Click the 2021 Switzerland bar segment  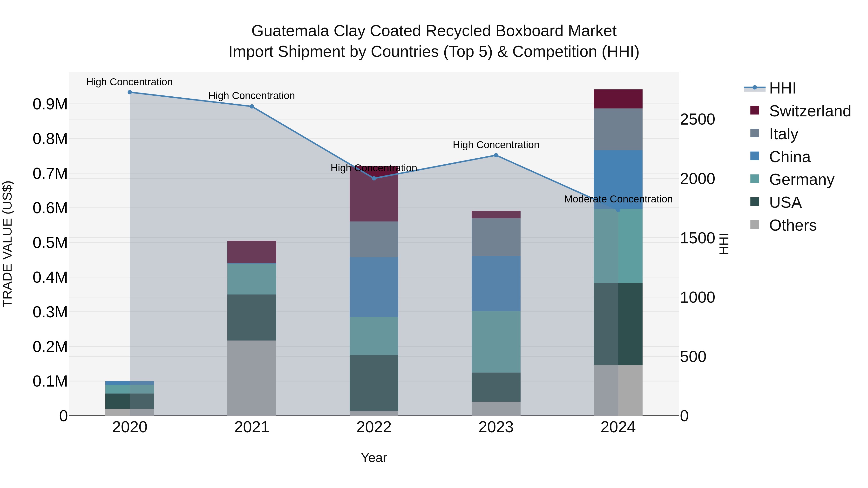tap(252, 252)
